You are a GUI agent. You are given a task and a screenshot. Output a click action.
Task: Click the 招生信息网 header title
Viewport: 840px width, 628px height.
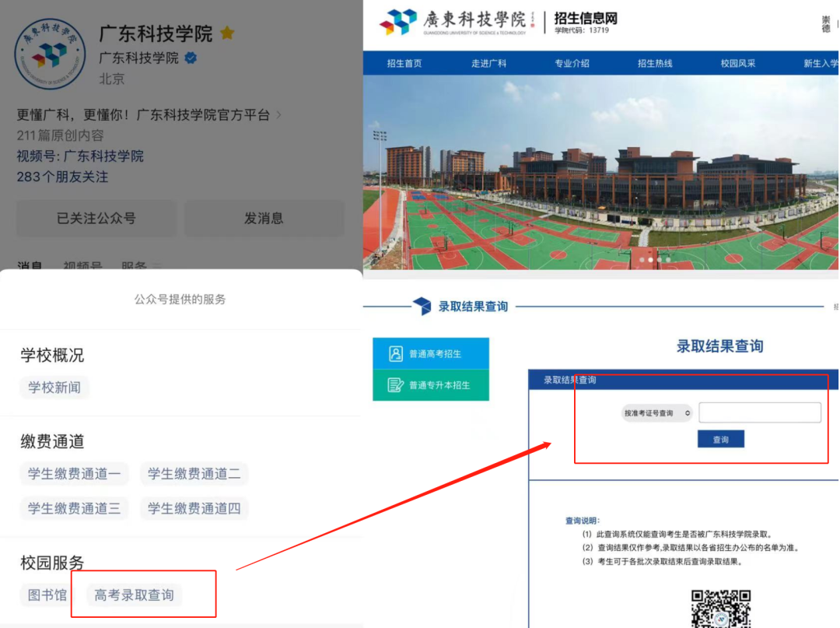[586, 19]
